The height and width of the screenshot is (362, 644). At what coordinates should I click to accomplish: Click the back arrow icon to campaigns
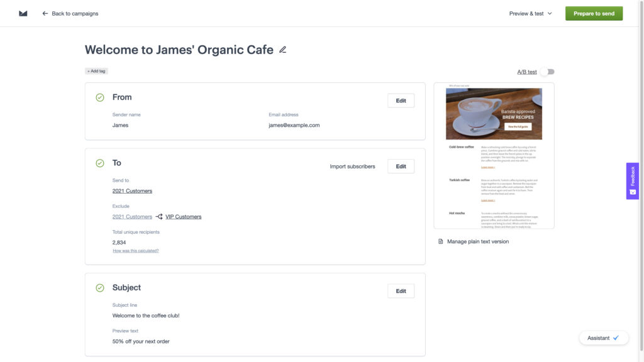point(45,13)
